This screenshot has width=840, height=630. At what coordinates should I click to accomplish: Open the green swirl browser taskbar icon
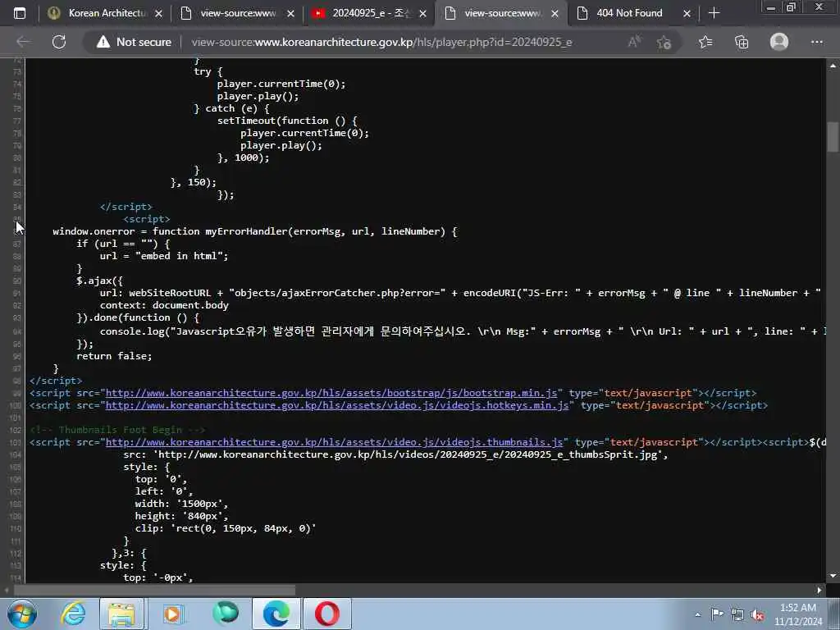[x=225, y=614]
